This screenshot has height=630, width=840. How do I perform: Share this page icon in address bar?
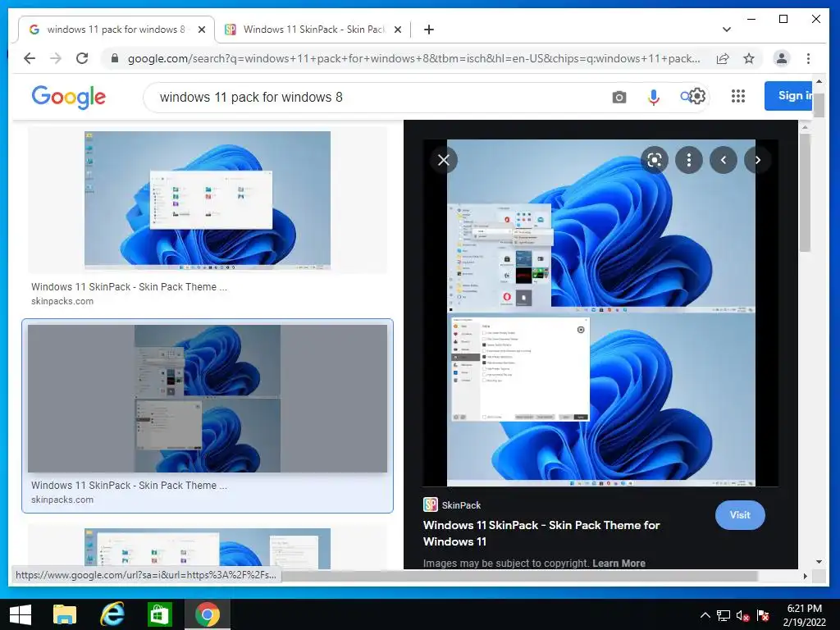[723, 58]
